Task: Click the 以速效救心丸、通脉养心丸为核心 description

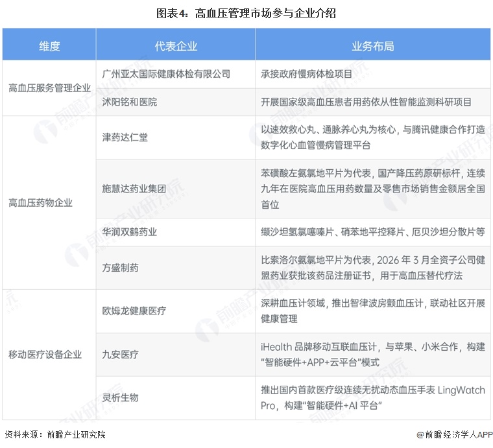Action: coord(373,137)
